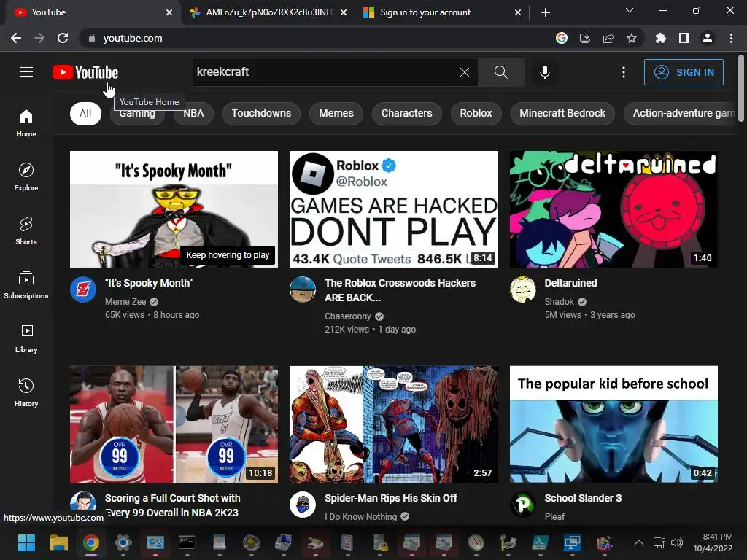Switch to the AMLnZu browser tab
Image resolution: width=747 pixels, height=560 pixels.
[268, 12]
